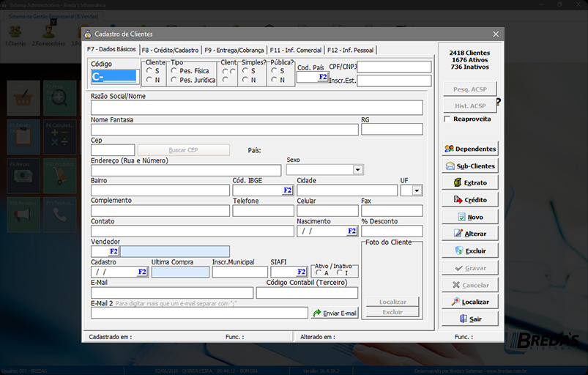This screenshot has height=375, width=588.
Task: Click the Crédito button
Action: (x=469, y=200)
